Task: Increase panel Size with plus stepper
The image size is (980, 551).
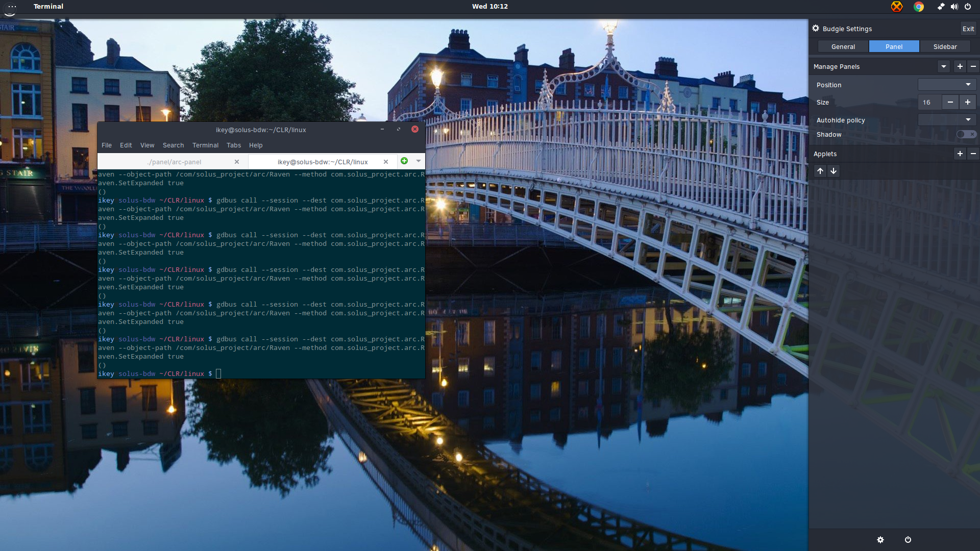Action: coord(967,102)
